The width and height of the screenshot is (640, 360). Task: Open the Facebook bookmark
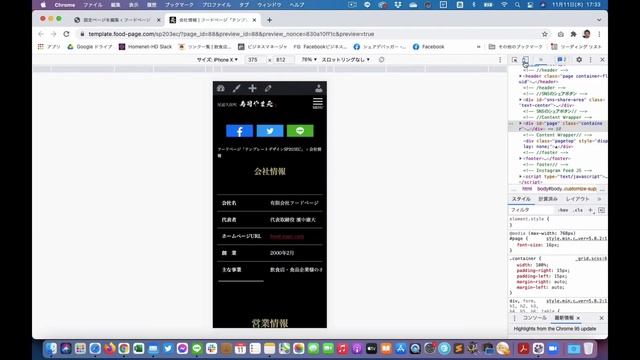pyautogui.click(x=429, y=47)
